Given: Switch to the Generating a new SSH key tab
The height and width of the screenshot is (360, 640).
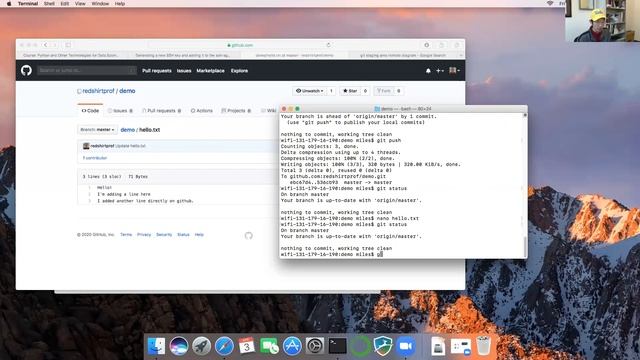Looking at the screenshot, I should point(182,55).
